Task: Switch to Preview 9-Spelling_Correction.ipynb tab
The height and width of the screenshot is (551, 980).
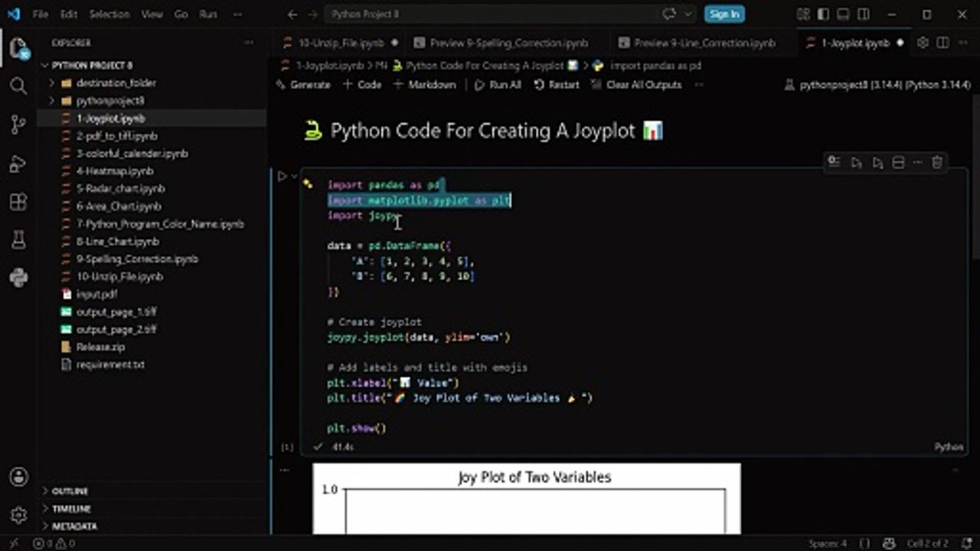Action: [508, 43]
